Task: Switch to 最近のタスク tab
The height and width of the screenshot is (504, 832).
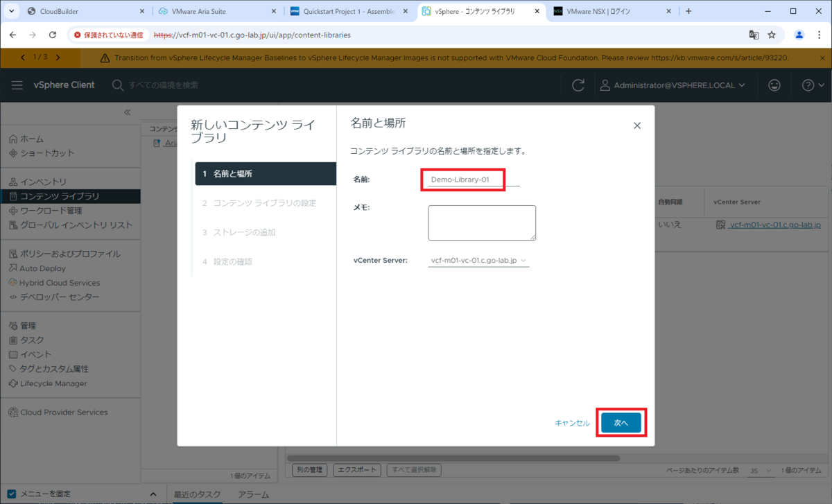Action: tap(197, 494)
